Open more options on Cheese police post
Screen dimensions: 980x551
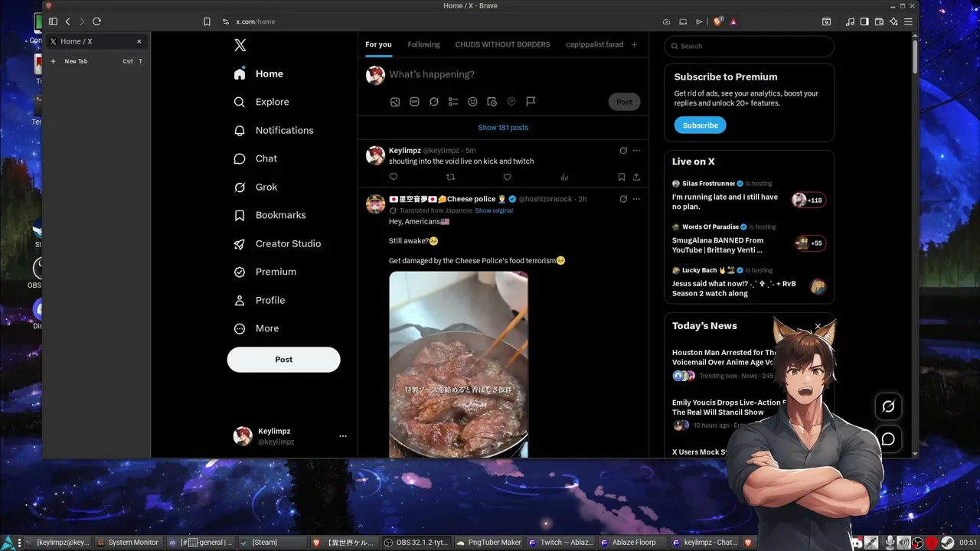[636, 199]
